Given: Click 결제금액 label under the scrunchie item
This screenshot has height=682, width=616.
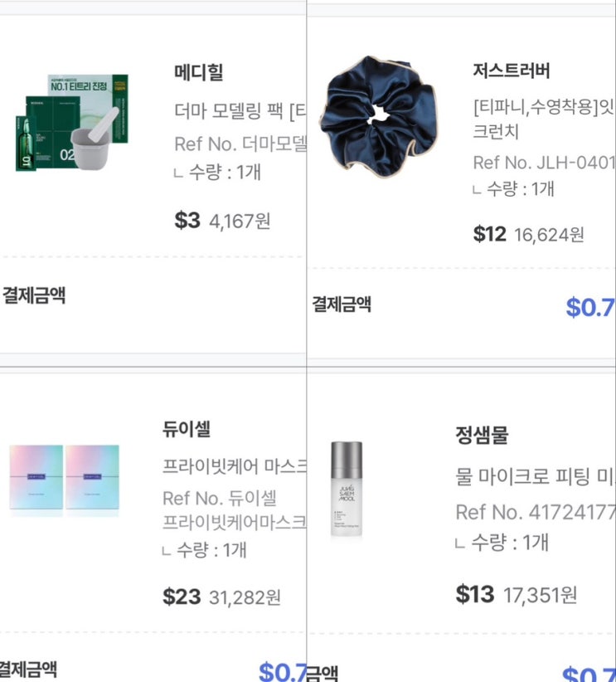Looking at the screenshot, I should [x=342, y=304].
